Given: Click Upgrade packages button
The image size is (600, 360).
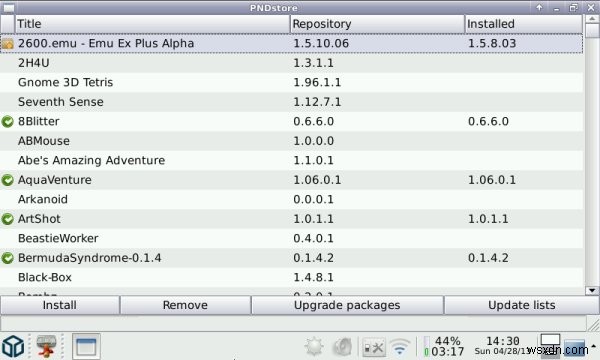Looking at the screenshot, I should pyautogui.click(x=347, y=305).
